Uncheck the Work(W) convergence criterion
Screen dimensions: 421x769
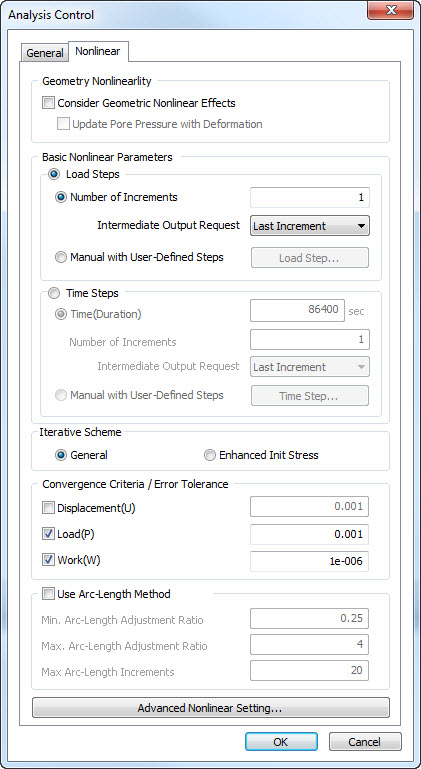tap(48, 561)
